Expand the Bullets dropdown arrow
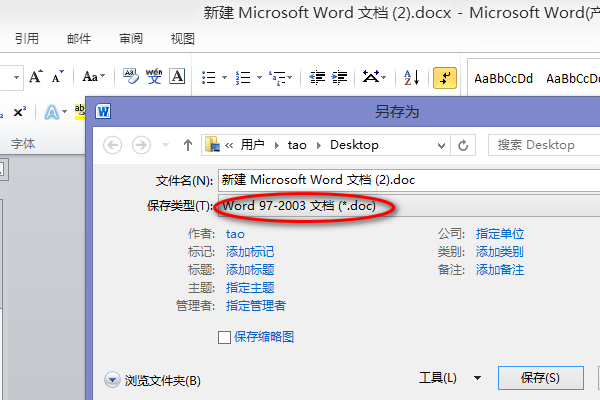600x400 pixels. (225, 78)
